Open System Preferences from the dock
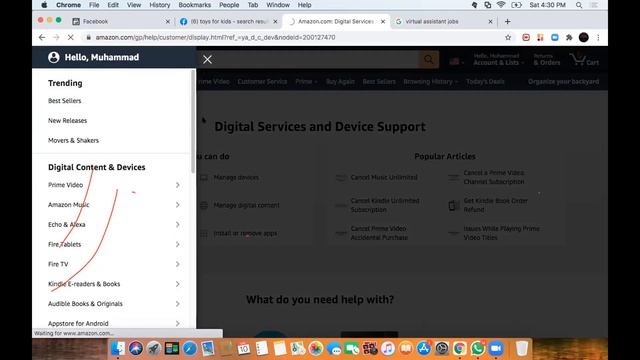640x360 pixels. [x=442, y=348]
